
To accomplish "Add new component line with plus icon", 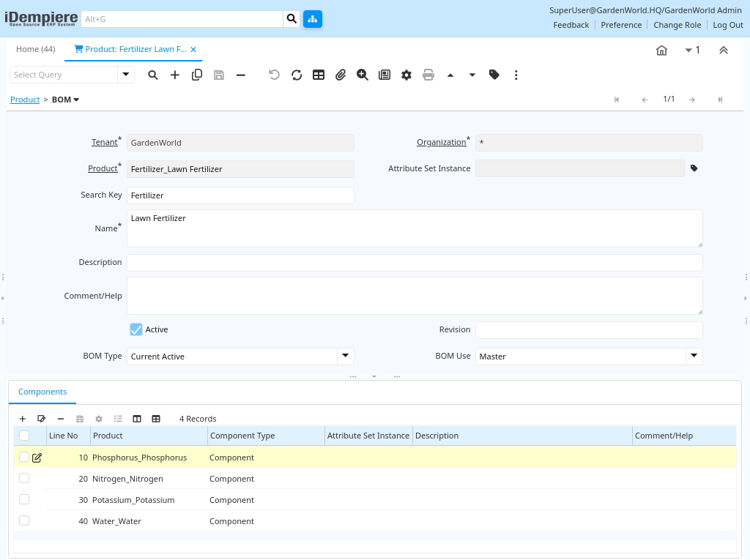I will 23,419.
